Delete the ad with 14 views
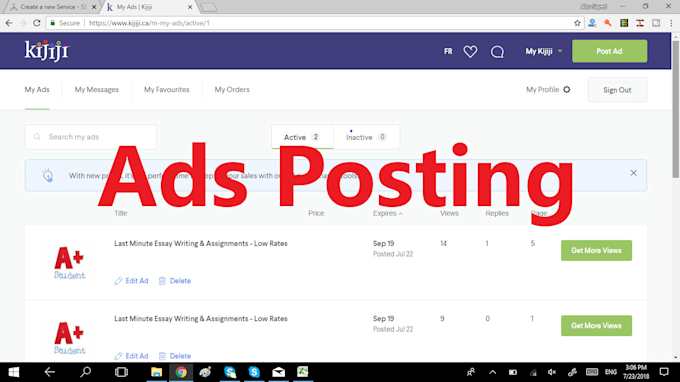Screen dimensions: 680x382 [x=175, y=281]
